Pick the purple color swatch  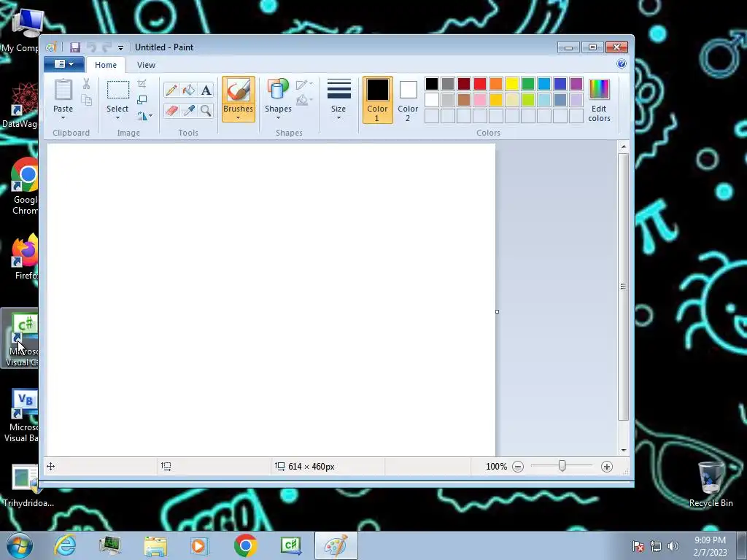[x=576, y=84]
